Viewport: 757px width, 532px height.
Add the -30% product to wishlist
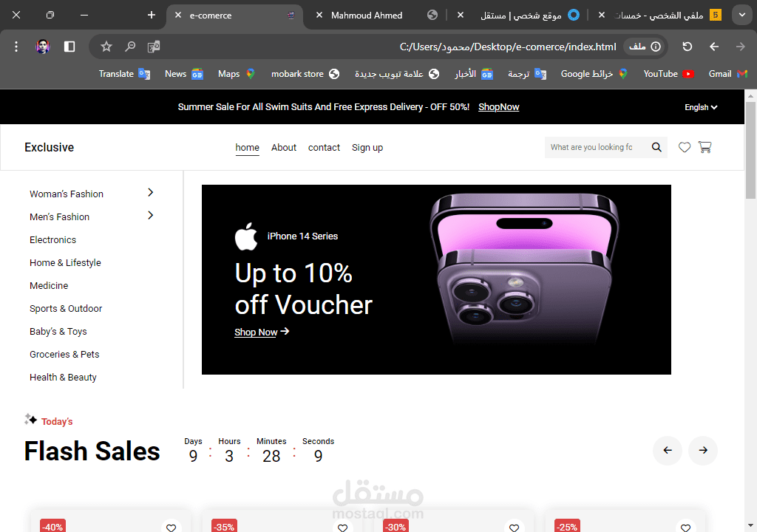coord(515,527)
